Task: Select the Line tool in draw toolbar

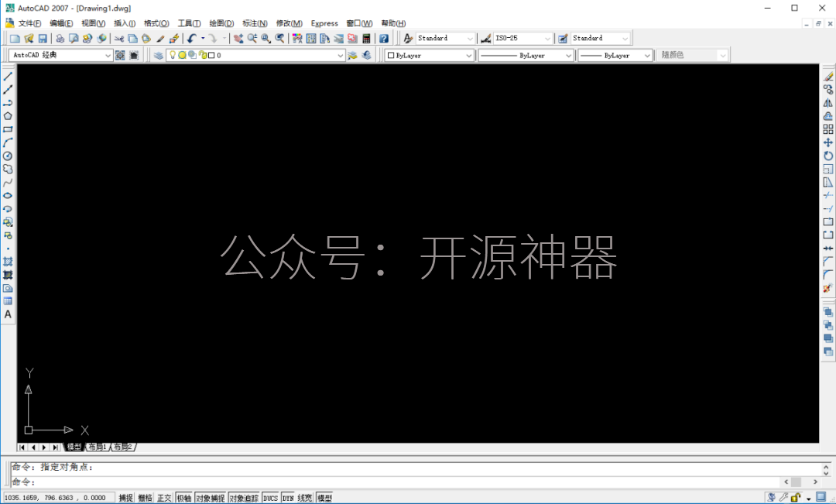Action: [x=8, y=77]
